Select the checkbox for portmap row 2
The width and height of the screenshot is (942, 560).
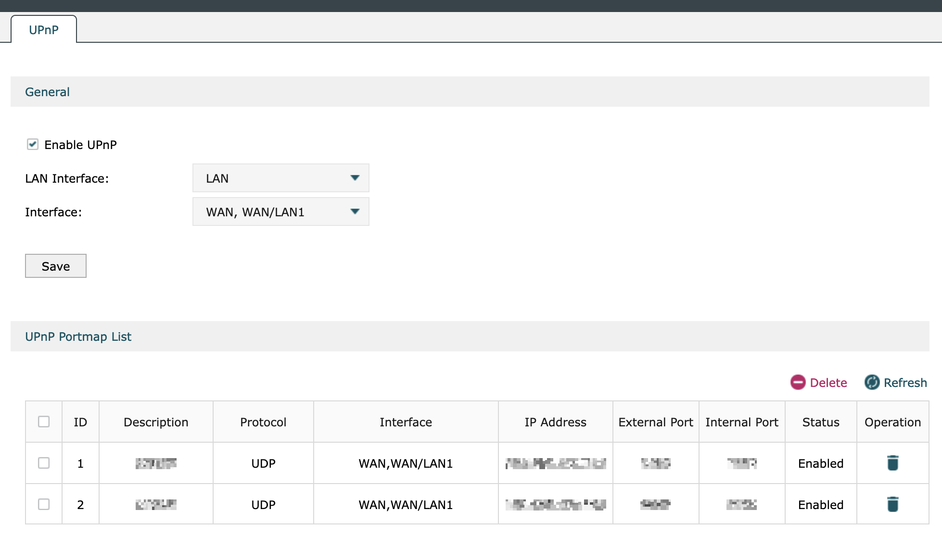coord(44,504)
